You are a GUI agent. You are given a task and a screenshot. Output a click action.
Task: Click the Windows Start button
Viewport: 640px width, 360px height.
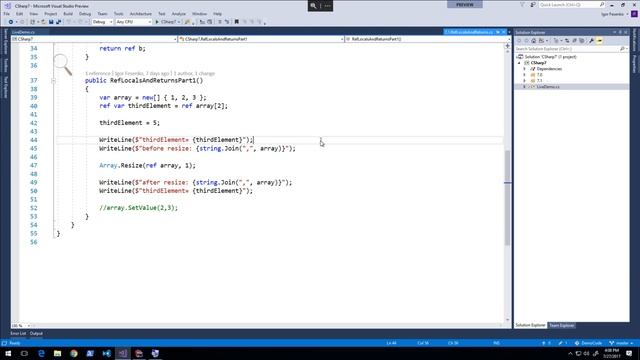pyautogui.click(x=8, y=353)
